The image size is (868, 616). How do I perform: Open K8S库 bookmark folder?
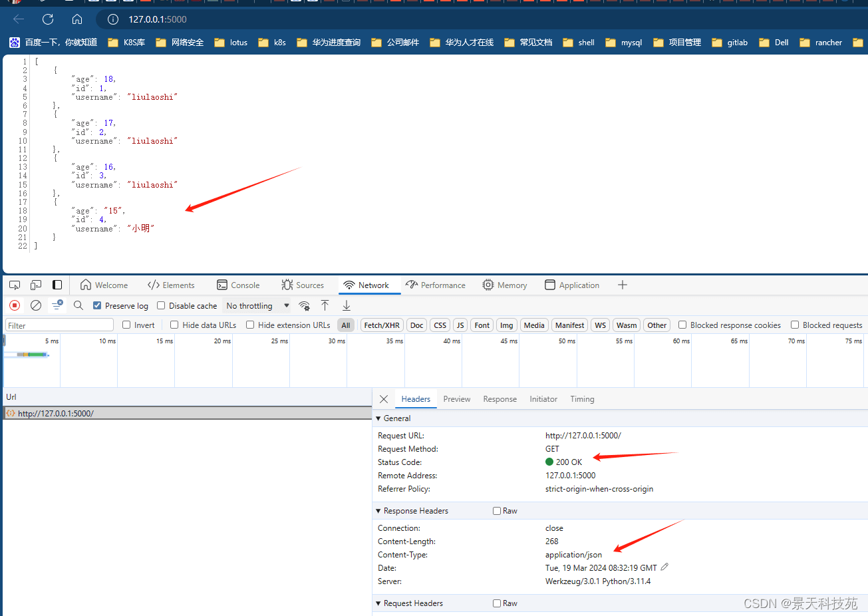[126, 43]
